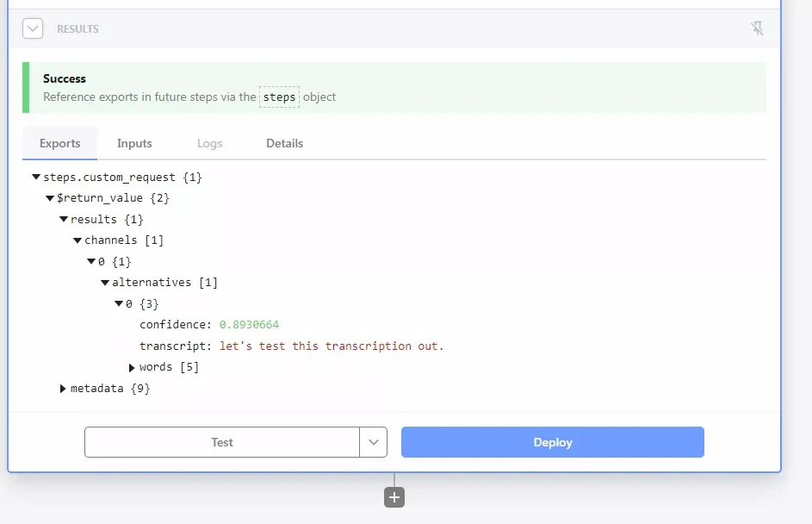Open the Details tab
Screen dimensions: 812x524
click(x=285, y=144)
